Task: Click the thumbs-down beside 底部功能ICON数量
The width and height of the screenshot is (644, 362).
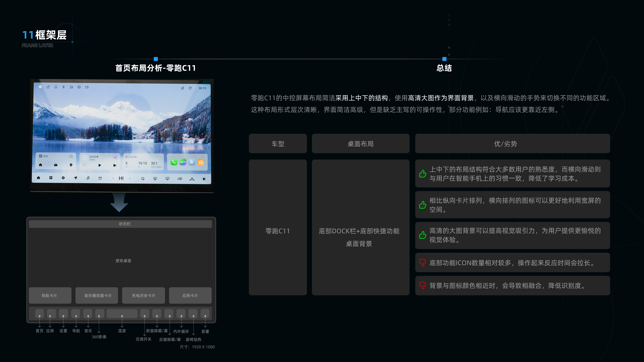Action: tap(423, 262)
